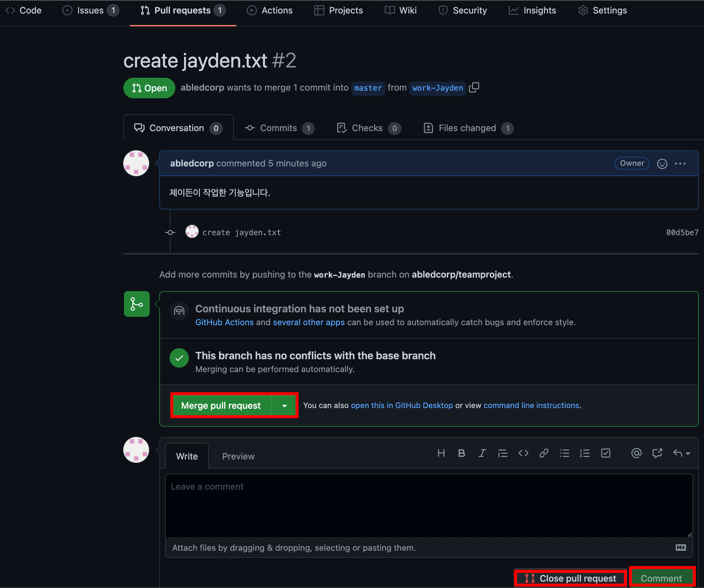The image size is (704, 588).
Task: Apply bold formatting in comment toolbar
Action: click(x=462, y=453)
